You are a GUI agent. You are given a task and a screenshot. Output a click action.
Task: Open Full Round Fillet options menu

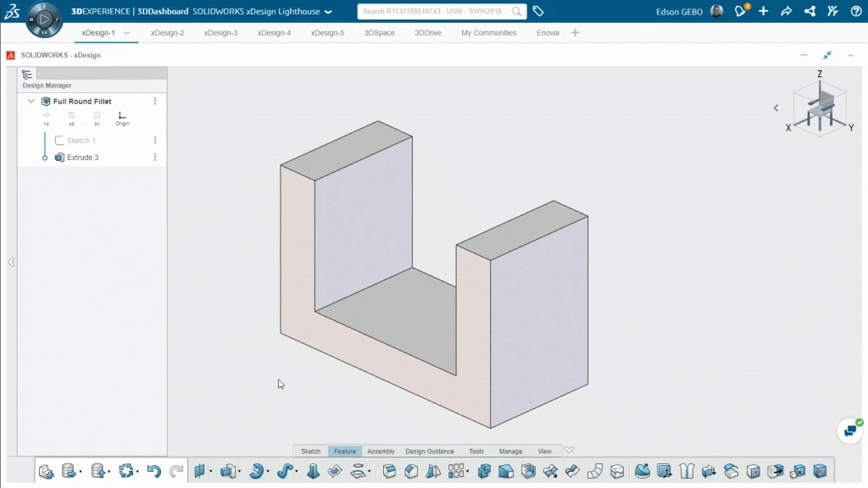(x=155, y=102)
